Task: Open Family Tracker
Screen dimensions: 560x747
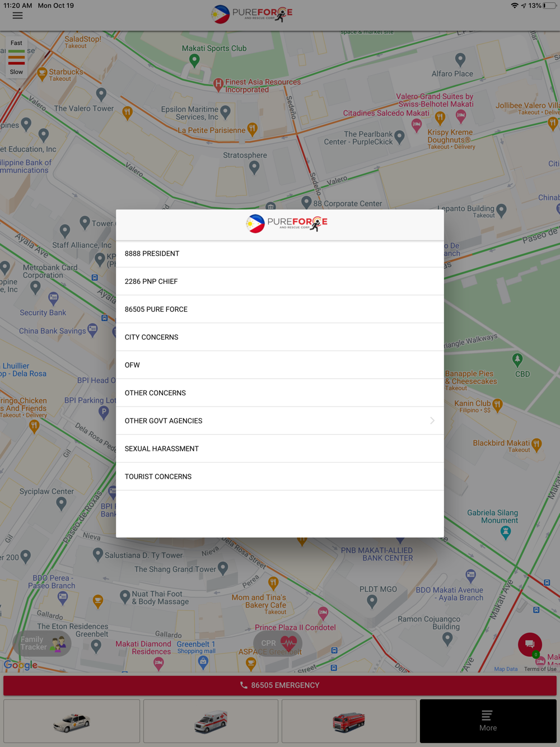Action: pos(42,643)
